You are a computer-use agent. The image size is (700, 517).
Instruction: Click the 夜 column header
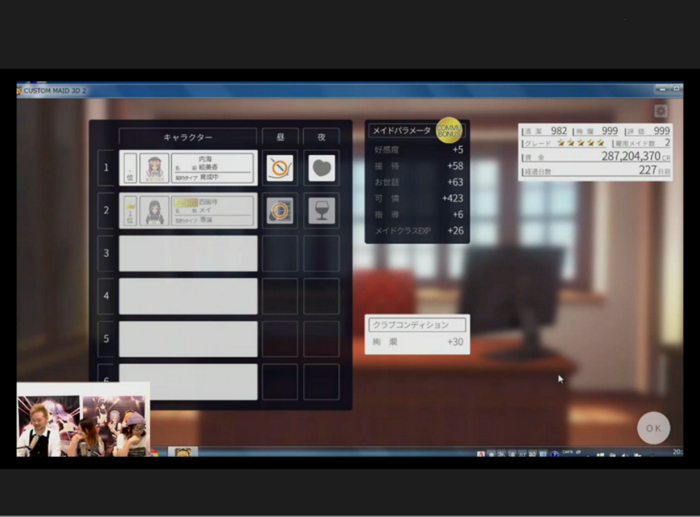[321, 137]
